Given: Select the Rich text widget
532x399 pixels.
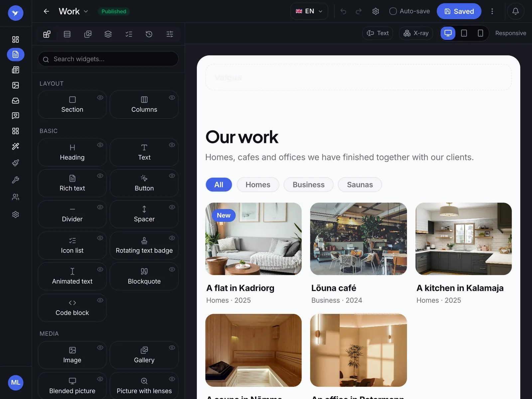Looking at the screenshot, I should 72,183.
